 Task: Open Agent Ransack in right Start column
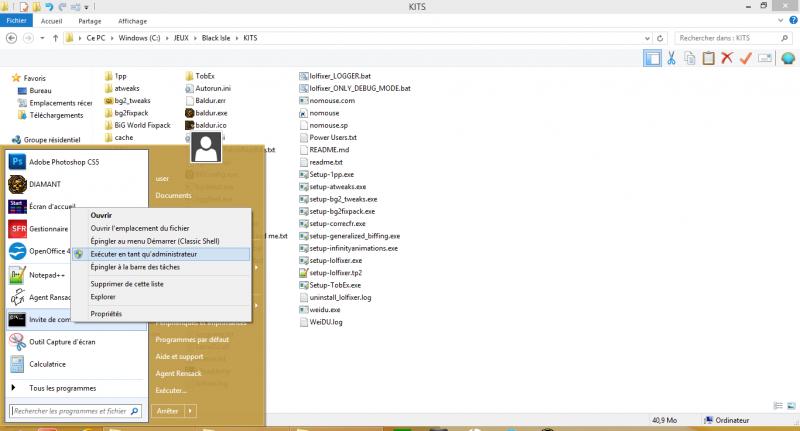pyautogui.click(x=179, y=373)
